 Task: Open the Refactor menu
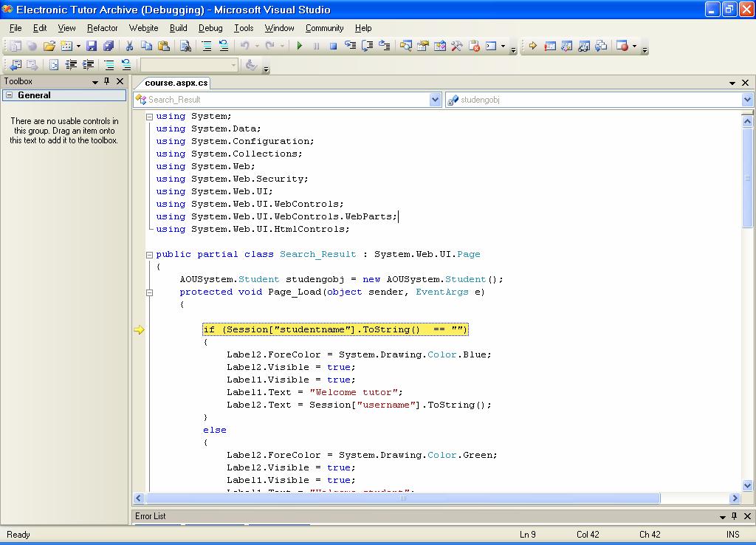pyautogui.click(x=102, y=28)
